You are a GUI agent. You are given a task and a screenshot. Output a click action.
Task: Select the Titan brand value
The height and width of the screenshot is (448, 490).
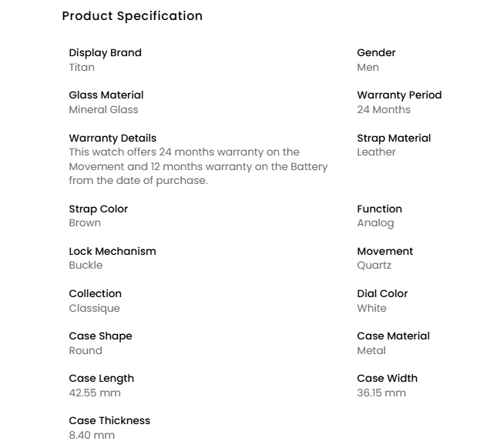pyautogui.click(x=82, y=67)
